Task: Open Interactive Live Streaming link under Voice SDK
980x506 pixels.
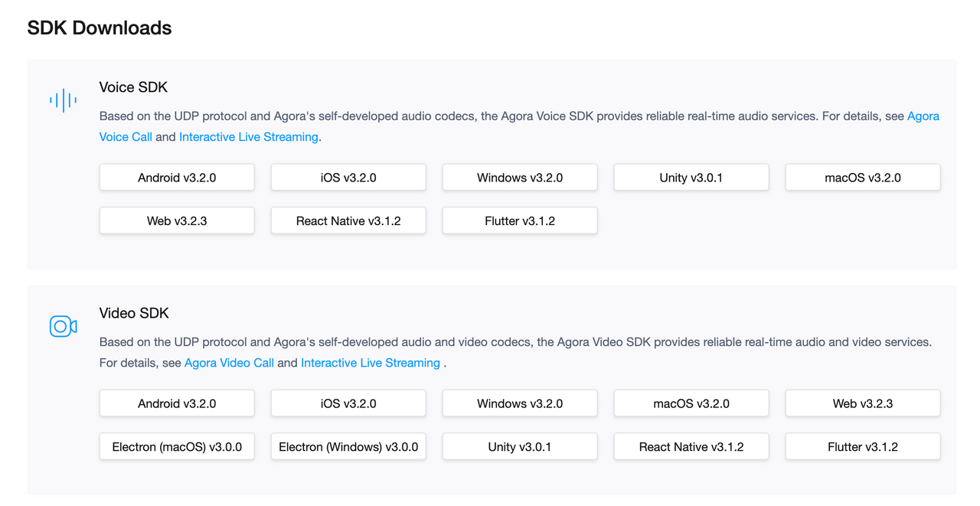Action: (249, 137)
